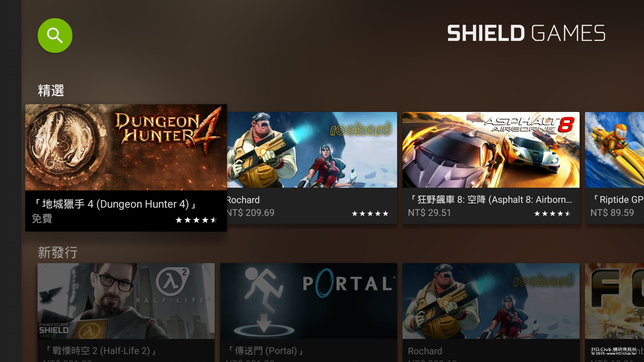Select the 新發行 new releases heading
This screenshot has width=644, height=362.
point(58,252)
